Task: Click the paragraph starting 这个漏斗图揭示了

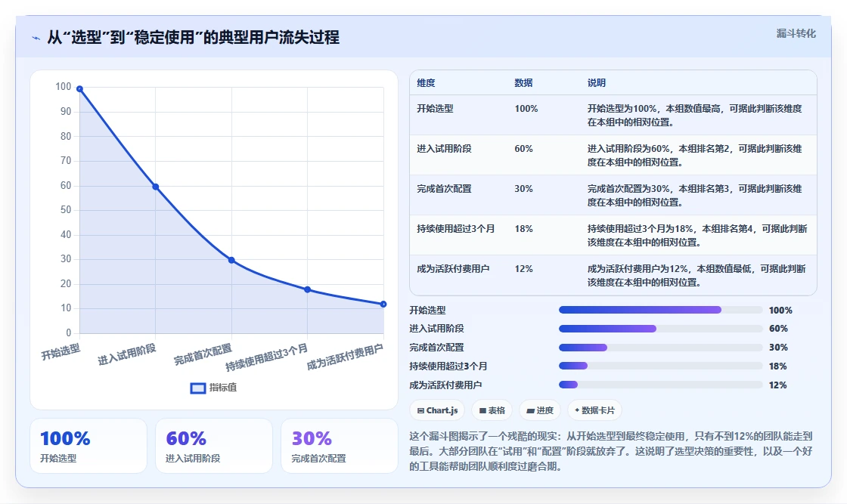Action: [611, 451]
